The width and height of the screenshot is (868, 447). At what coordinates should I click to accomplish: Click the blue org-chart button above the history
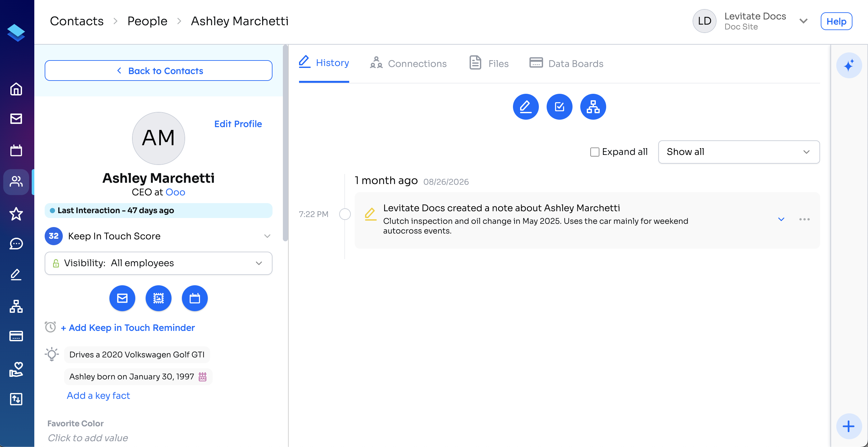(593, 107)
